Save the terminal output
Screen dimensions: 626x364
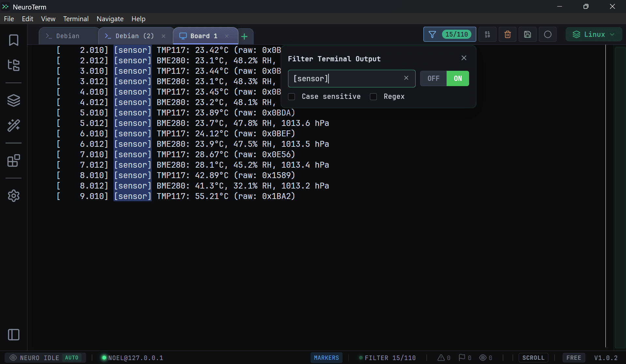coord(527,34)
